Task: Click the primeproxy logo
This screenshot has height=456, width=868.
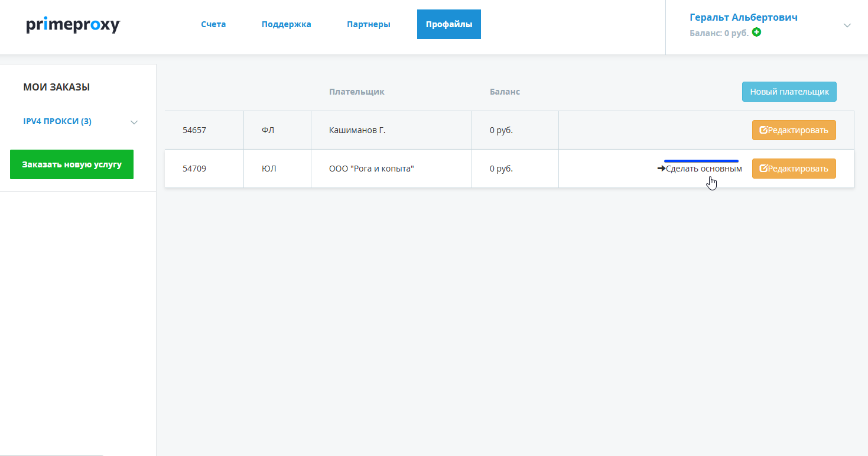Action: pos(73,25)
